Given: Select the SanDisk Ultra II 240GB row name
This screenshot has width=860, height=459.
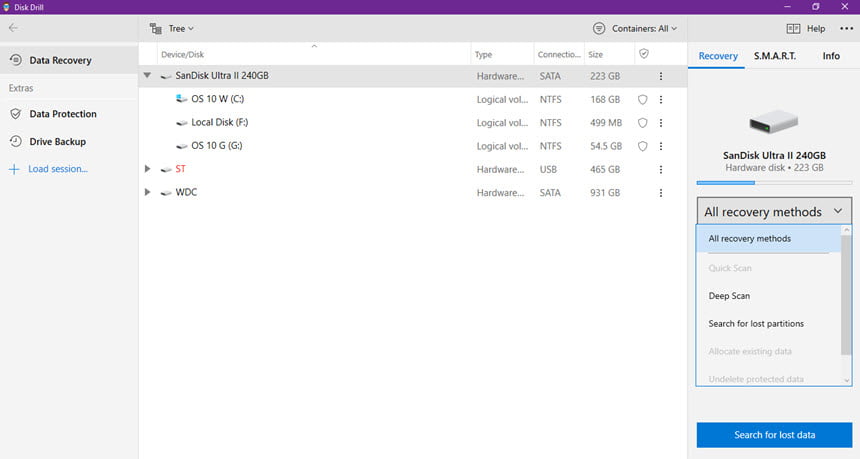Looking at the screenshot, I should coord(222,76).
